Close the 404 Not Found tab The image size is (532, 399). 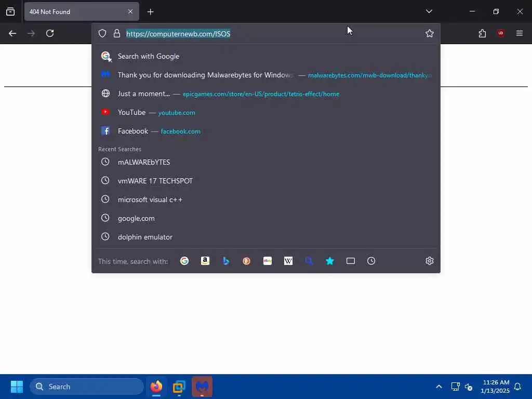click(130, 11)
